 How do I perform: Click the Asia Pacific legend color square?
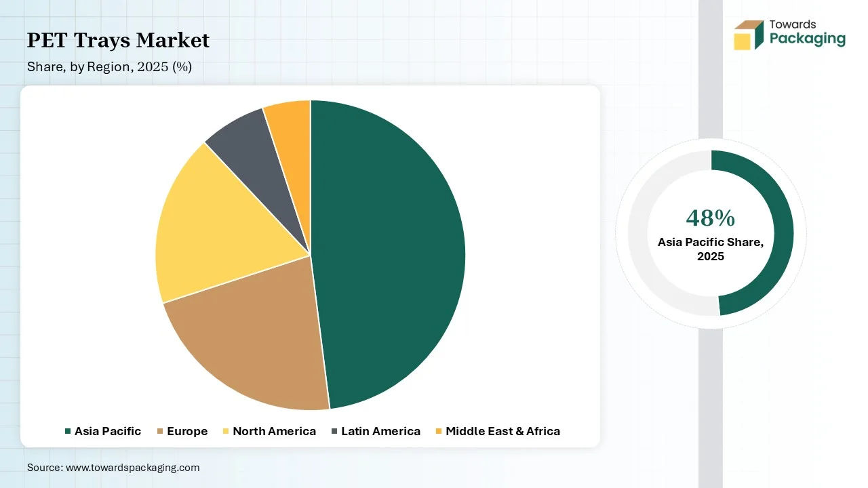[68, 432]
